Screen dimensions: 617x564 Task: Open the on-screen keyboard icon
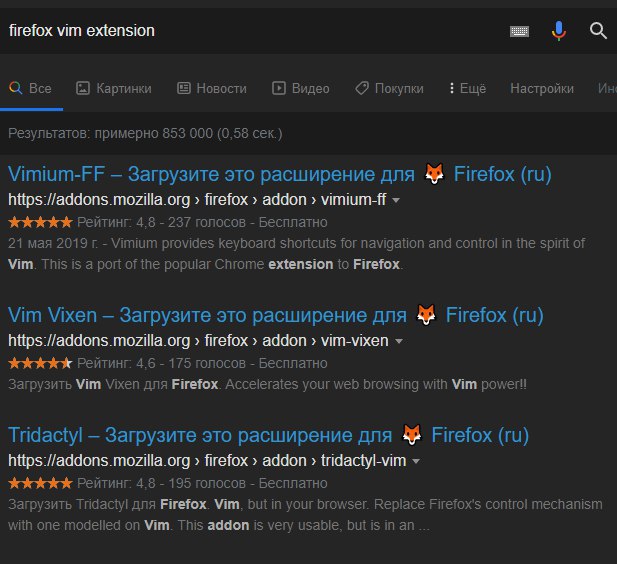point(519,31)
